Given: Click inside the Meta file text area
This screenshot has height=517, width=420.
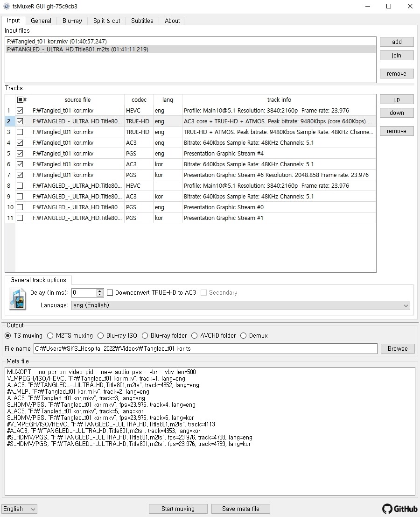Looking at the screenshot, I should [210, 431].
